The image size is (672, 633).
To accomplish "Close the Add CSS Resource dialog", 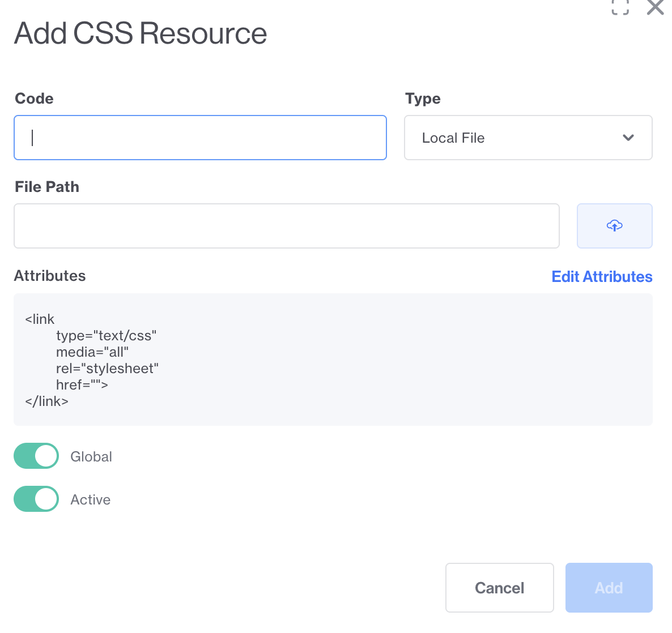I will pos(655,8).
